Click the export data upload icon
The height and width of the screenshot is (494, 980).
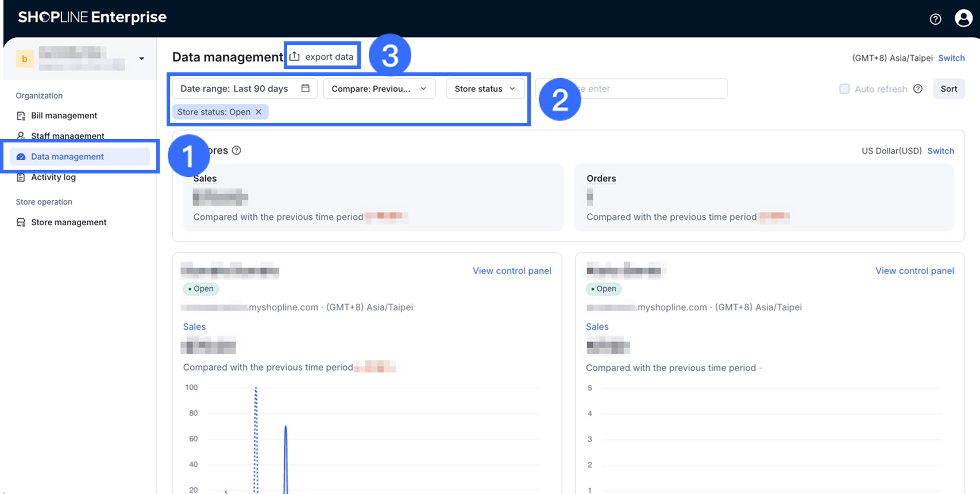point(295,56)
